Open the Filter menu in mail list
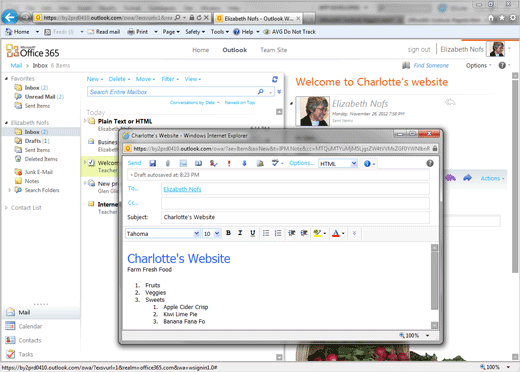This screenshot has width=520, height=372. point(170,79)
